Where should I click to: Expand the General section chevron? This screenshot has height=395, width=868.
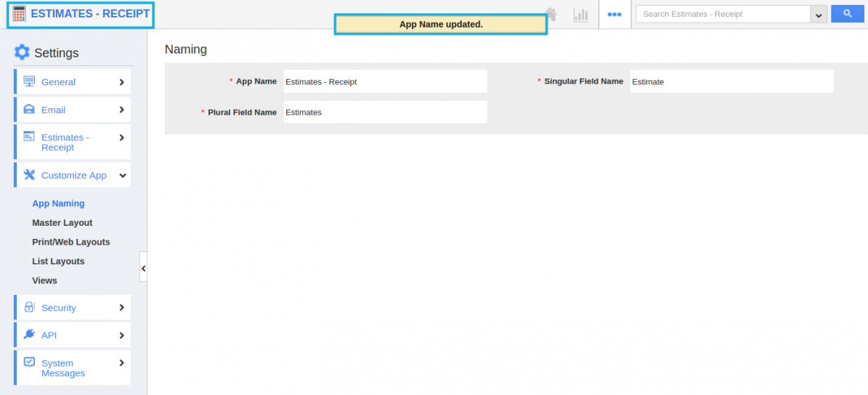click(x=122, y=82)
